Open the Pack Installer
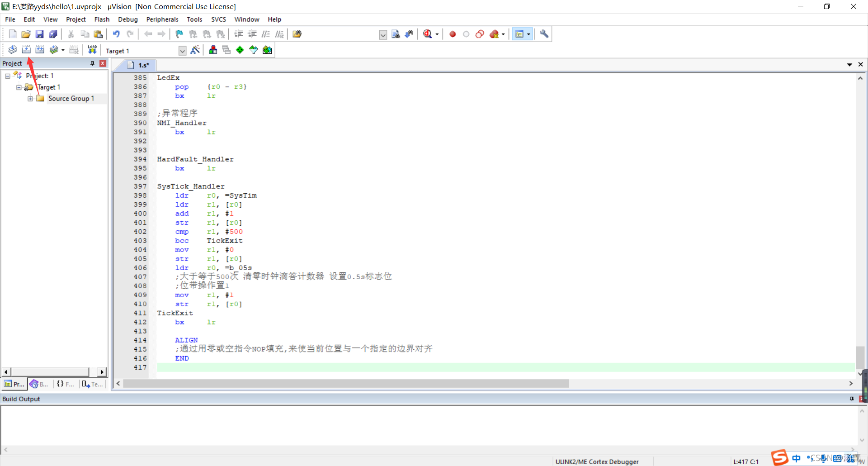This screenshot has height=466, width=868. pyautogui.click(x=267, y=50)
